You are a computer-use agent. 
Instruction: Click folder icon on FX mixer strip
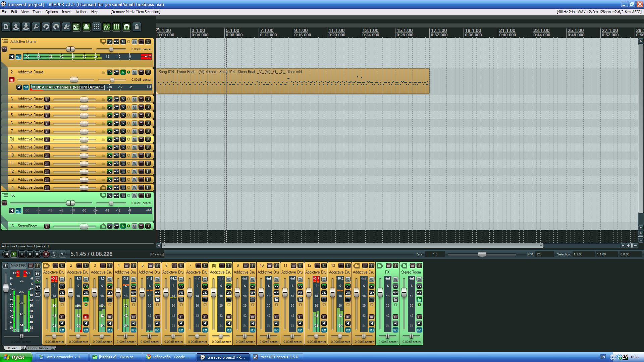[x=380, y=265]
